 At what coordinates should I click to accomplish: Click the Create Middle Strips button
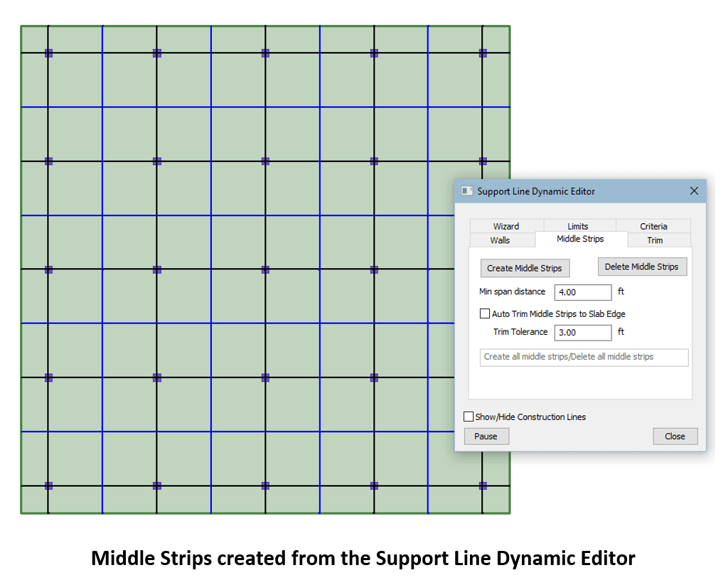coord(525,268)
